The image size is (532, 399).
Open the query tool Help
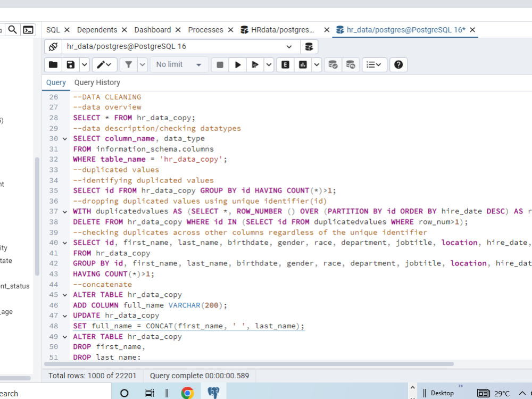398,64
